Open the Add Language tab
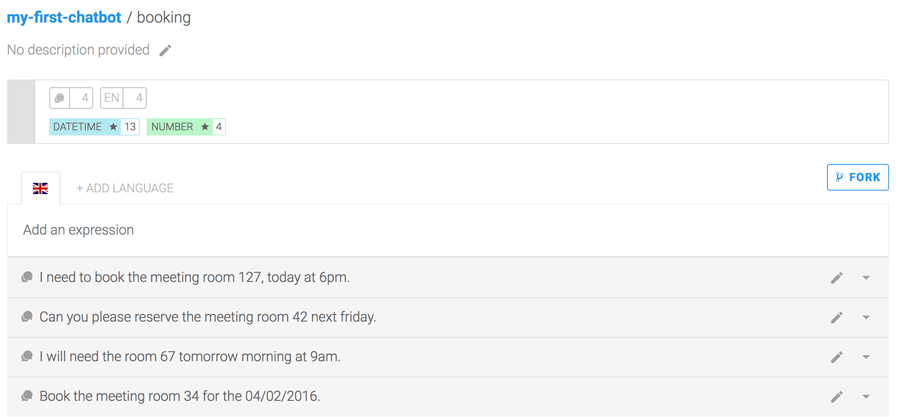The width and height of the screenshot is (900, 417). [125, 188]
